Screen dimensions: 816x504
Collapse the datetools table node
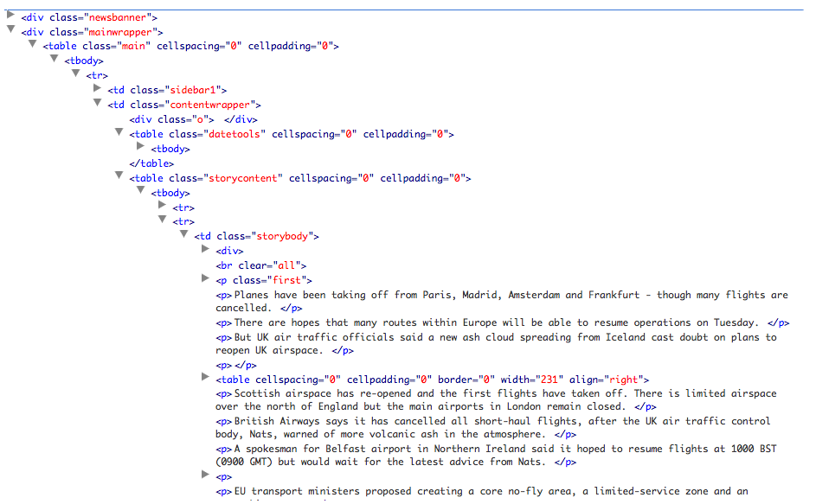(x=119, y=132)
